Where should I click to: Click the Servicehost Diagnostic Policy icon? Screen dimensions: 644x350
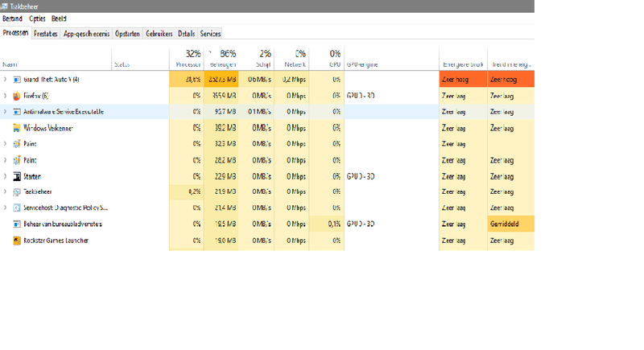point(16,208)
